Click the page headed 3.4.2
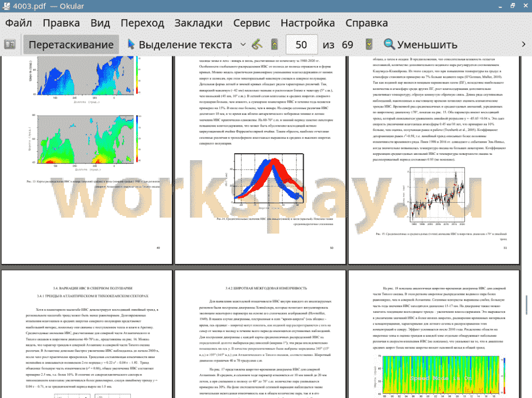 (260, 334)
